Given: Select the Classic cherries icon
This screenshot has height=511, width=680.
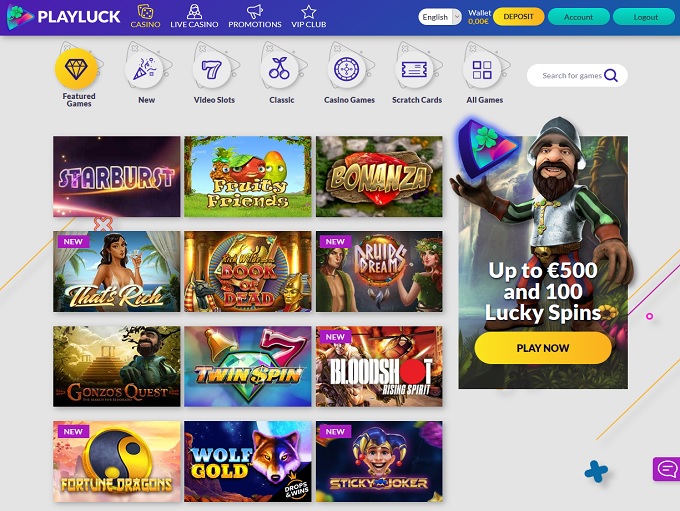Looking at the screenshot, I should click(x=279, y=69).
